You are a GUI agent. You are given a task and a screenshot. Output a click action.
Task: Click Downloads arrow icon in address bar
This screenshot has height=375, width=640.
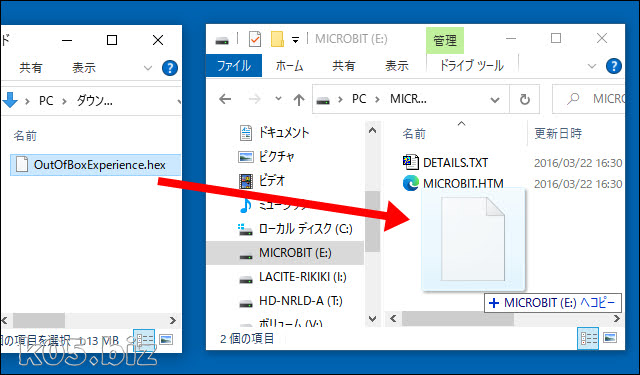tap(10, 100)
